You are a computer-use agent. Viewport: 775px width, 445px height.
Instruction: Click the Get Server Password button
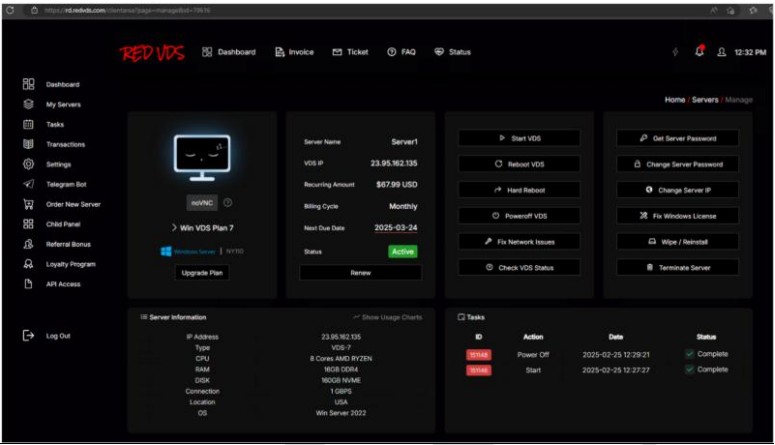coord(677,138)
